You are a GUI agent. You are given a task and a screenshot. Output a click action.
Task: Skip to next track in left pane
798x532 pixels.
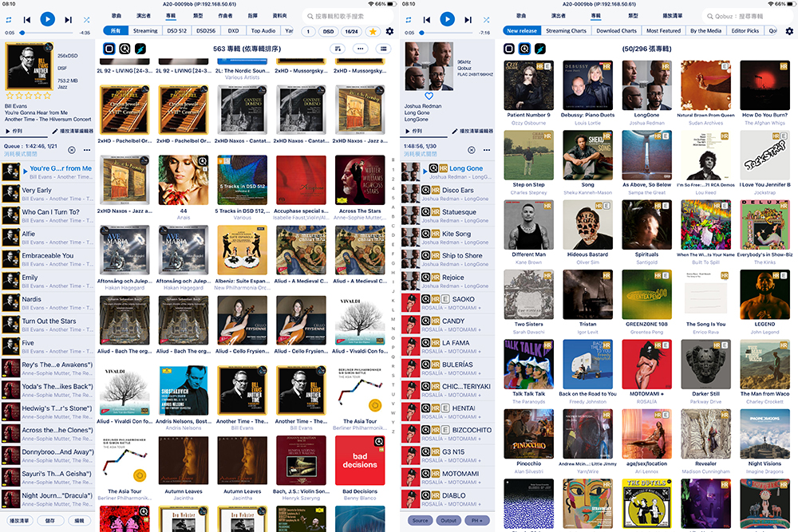pyautogui.click(x=68, y=20)
